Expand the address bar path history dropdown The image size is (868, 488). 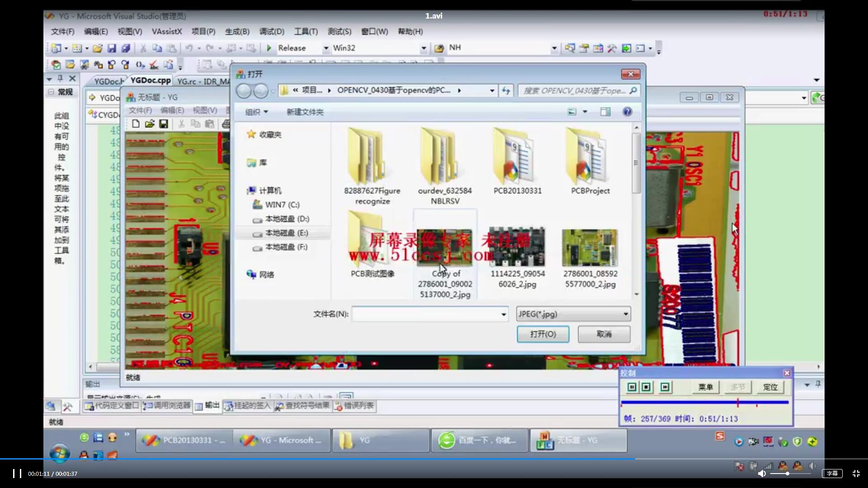[492, 91]
